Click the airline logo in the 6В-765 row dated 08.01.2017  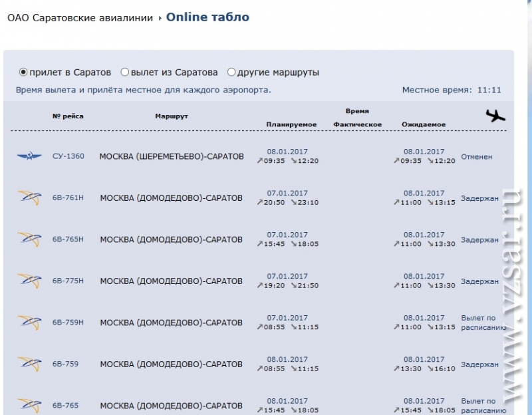coord(29,406)
